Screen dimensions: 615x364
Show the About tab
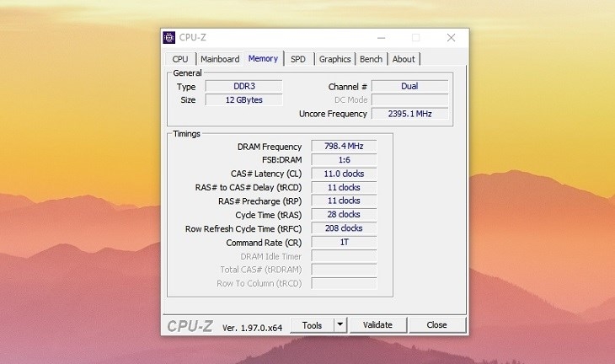pyautogui.click(x=404, y=59)
